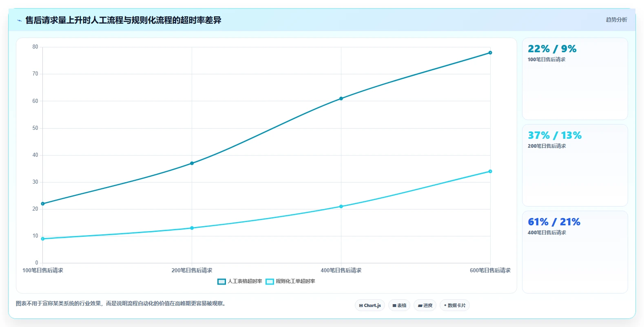Click the footnote text starting 图表不用于宣称
The height and width of the screenshot is (327, 644).
[x=121, y=303]
